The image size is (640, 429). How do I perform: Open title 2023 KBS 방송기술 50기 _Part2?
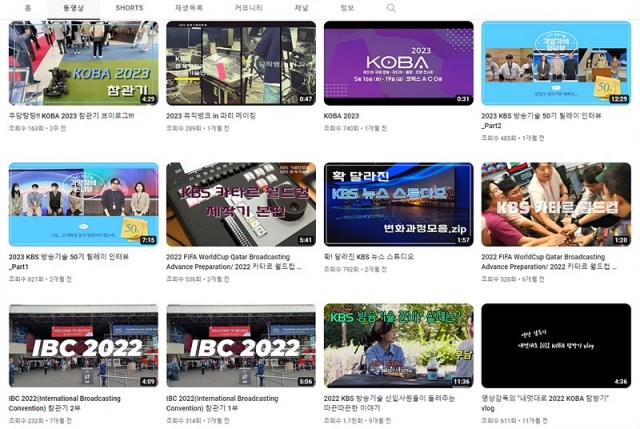541,120
